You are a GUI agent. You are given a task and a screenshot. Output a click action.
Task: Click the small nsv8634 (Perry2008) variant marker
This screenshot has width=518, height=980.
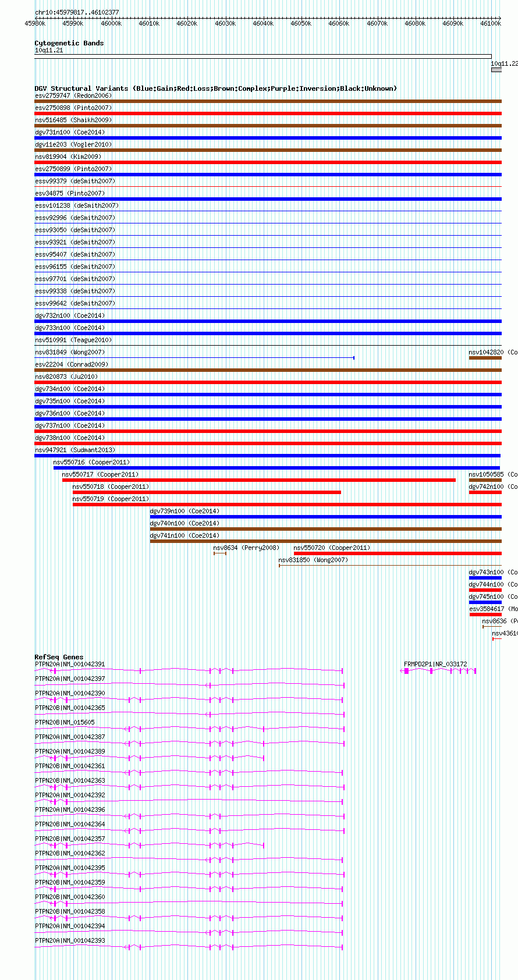(219, 553)
